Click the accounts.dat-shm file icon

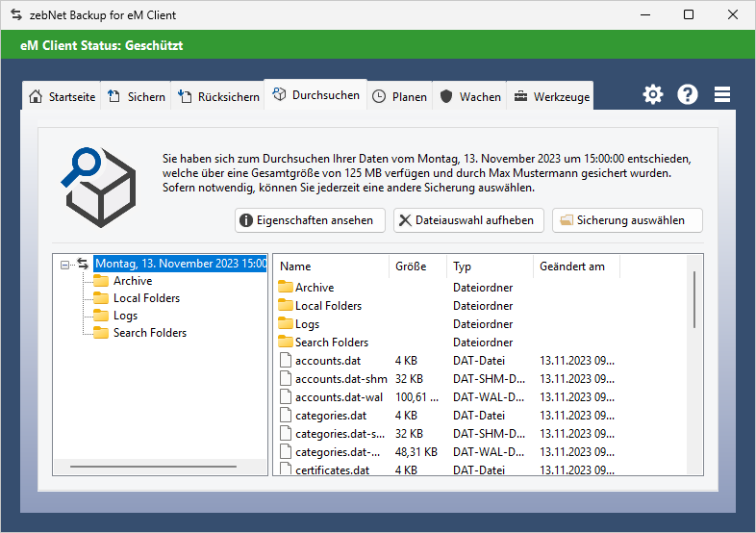pos(286,379)
